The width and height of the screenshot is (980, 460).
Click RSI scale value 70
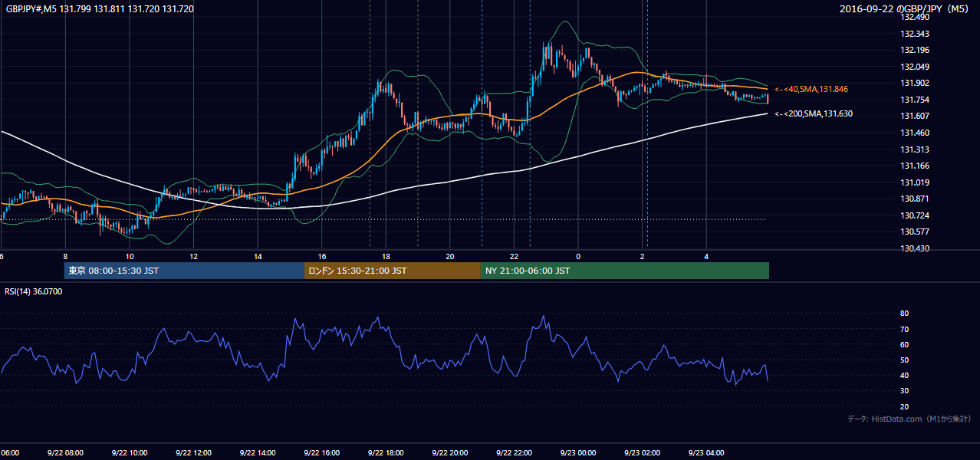click(905, 330)
